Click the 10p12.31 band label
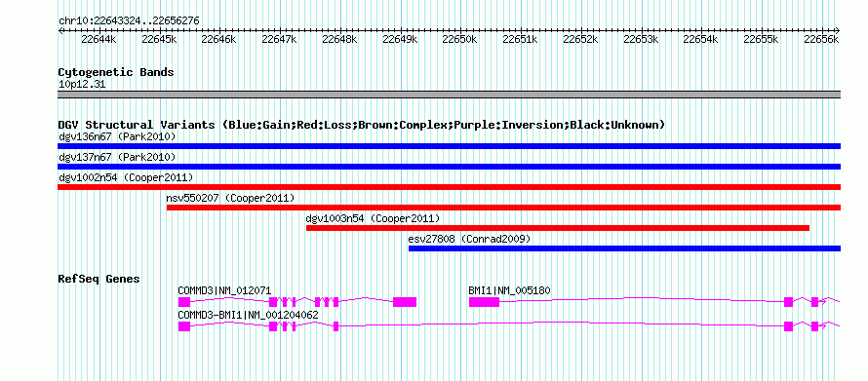This screenshot has width=868, height=381. point(82,85)
